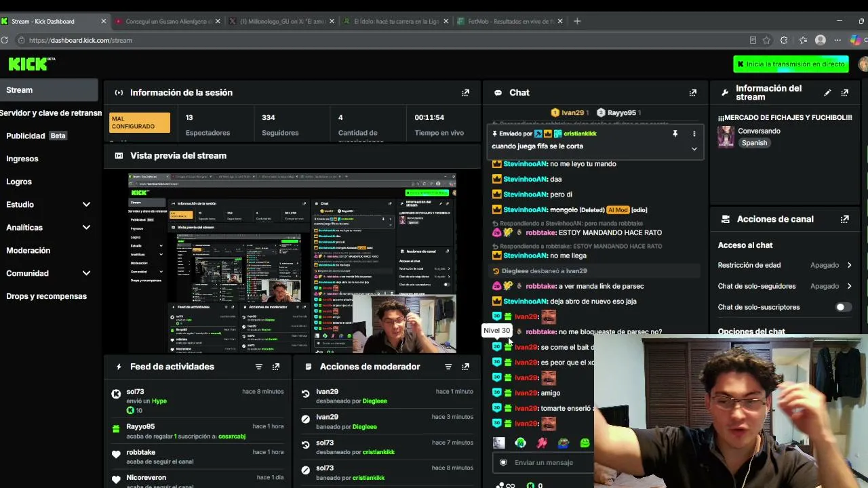
Task: Open pinned message three-dot options
Action: point(694,134)
